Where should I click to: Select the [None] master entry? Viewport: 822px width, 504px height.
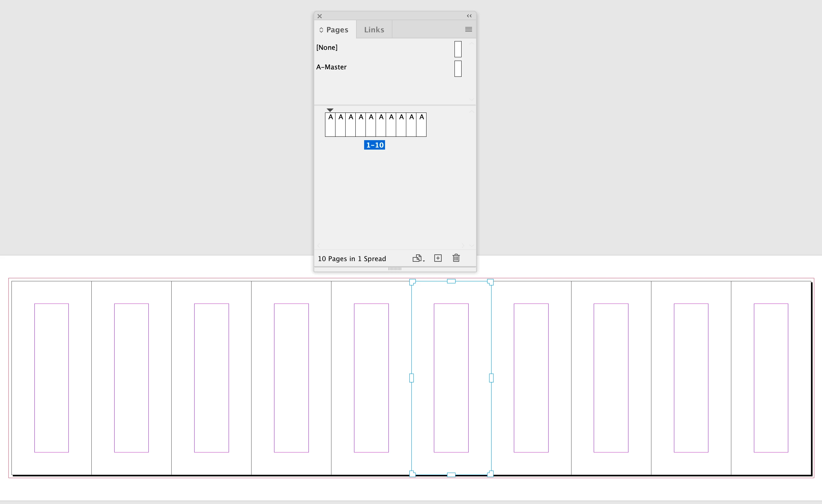tap(327, 48)
